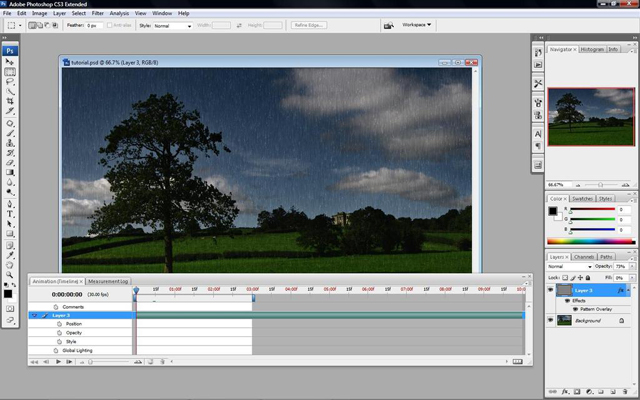The height and width of the screenshot is (400, 640).
Task: Click the Delete layer trash icon
Action: tap(625, 392)
